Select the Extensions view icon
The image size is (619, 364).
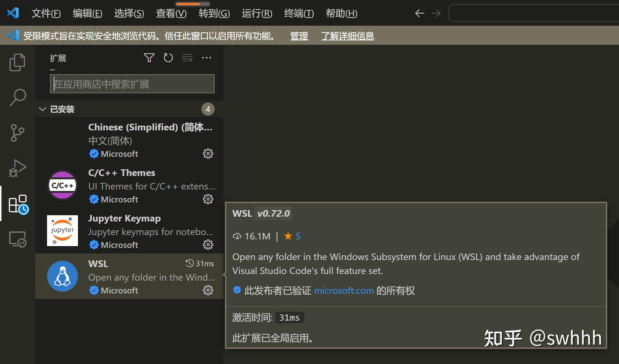[18, 204]
